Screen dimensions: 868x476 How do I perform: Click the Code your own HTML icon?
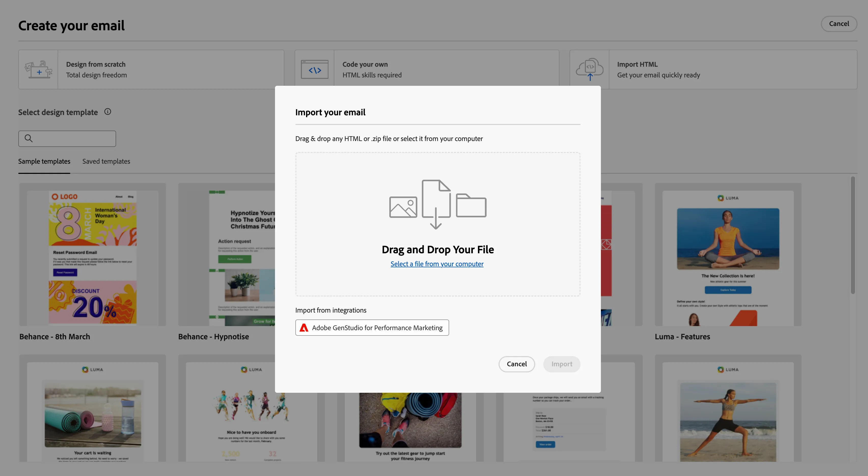click(314, 70)
